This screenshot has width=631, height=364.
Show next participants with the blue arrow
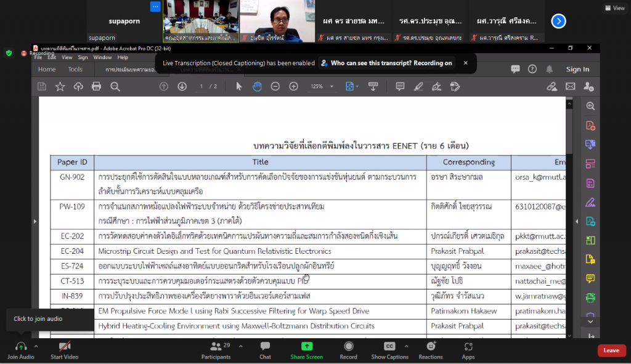click(x=558, y=21)
